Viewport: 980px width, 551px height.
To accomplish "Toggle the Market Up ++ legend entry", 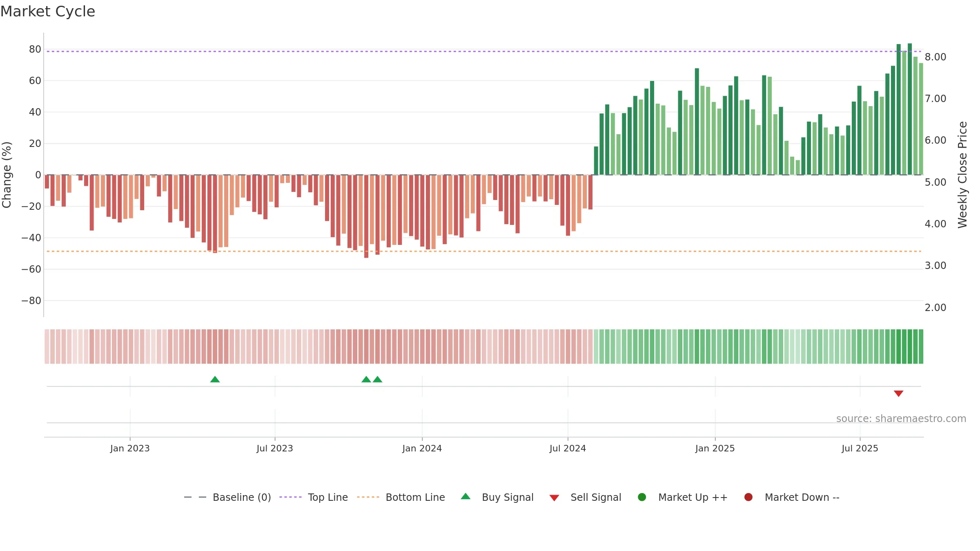I will point(682,497).
